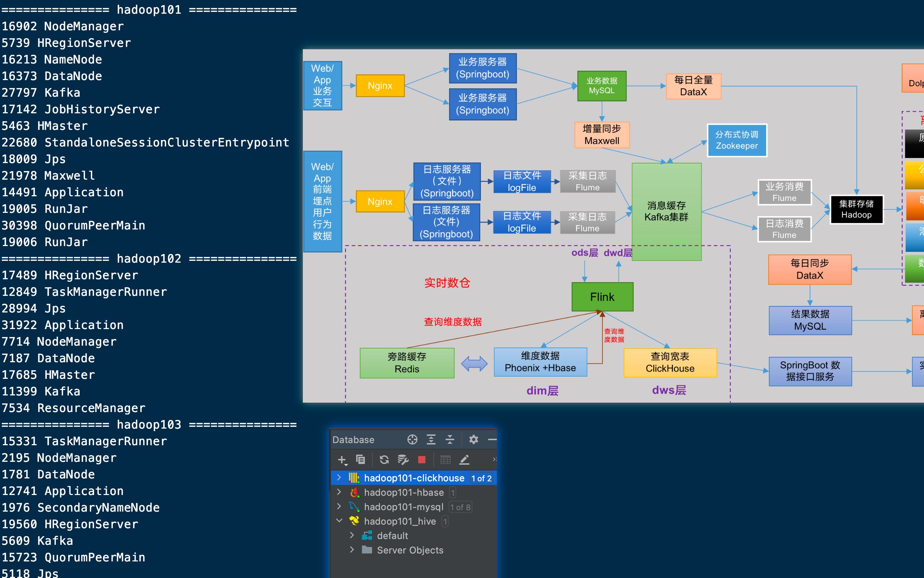Click the 'Maxwell' incremental sync box in diagram

(x=602, y=135)
